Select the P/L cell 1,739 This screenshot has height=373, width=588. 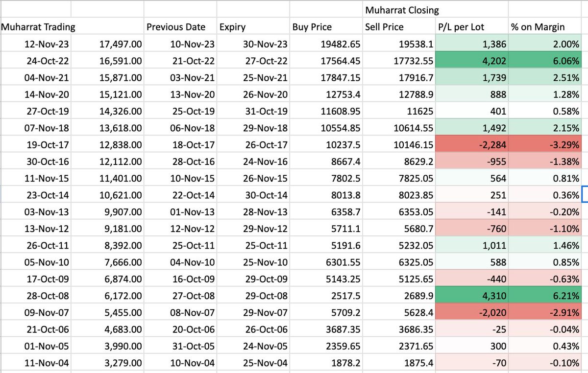(471, 77)
